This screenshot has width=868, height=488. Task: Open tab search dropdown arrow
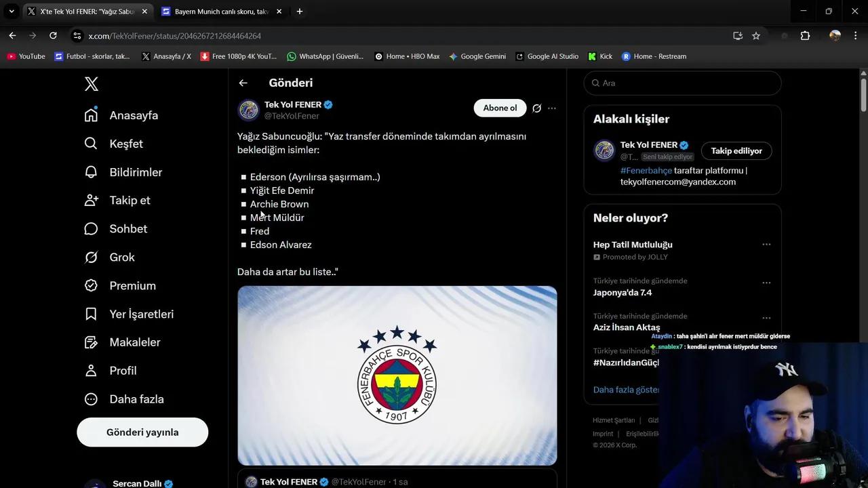12,12
